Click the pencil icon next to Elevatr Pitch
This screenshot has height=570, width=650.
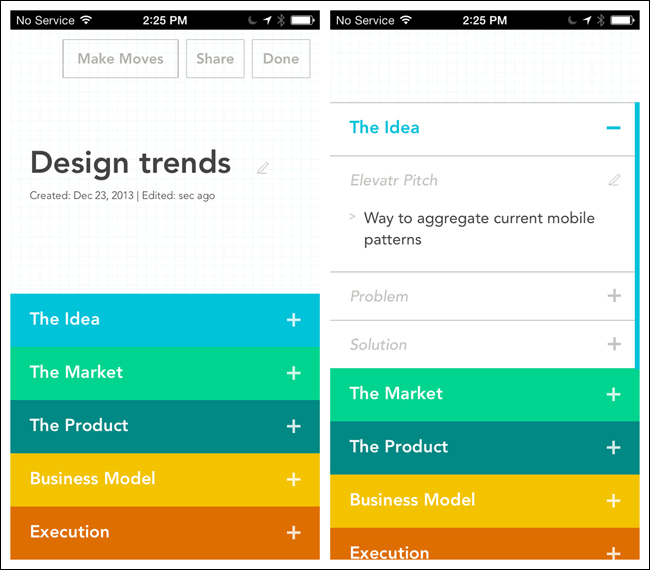[614, 180]
